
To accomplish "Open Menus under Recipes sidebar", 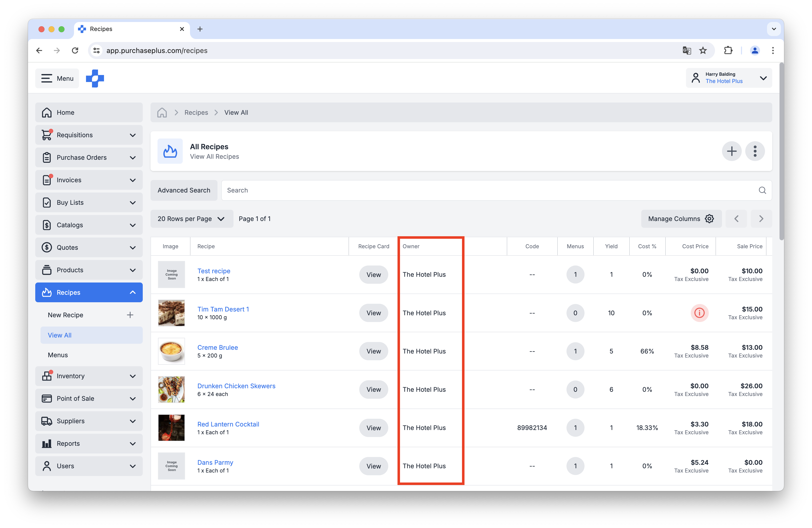I will click(58, 355).
